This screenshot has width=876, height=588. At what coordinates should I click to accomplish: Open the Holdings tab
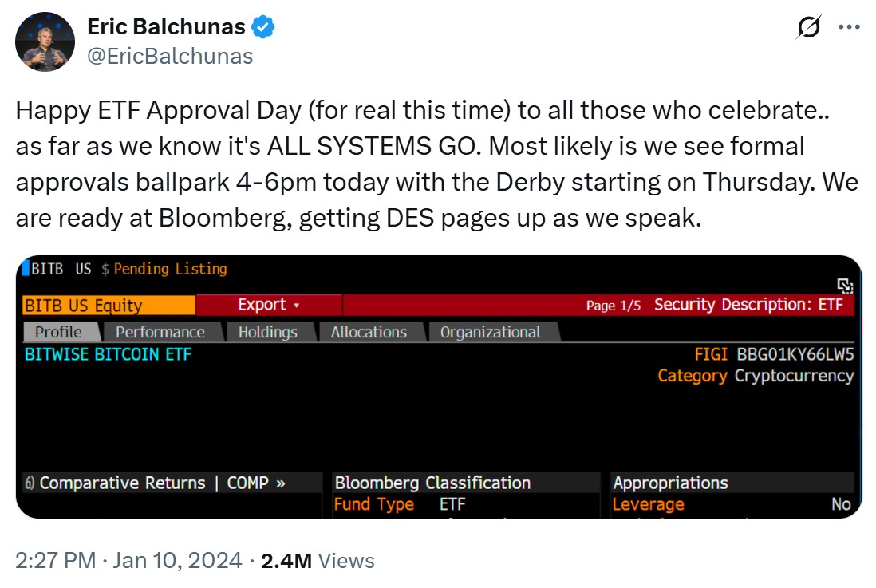(x=267, y=332)
